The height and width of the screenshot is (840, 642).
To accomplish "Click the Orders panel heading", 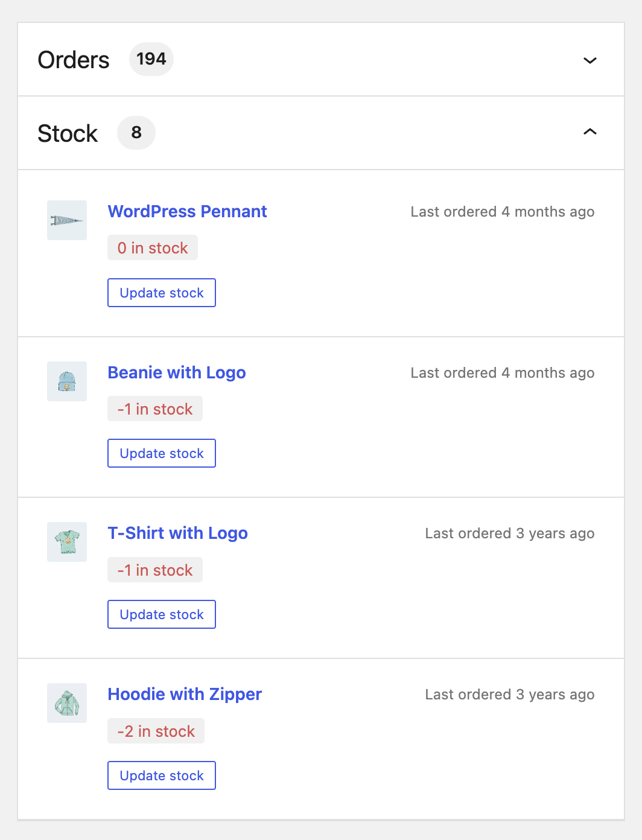I will tap(74, 60).
